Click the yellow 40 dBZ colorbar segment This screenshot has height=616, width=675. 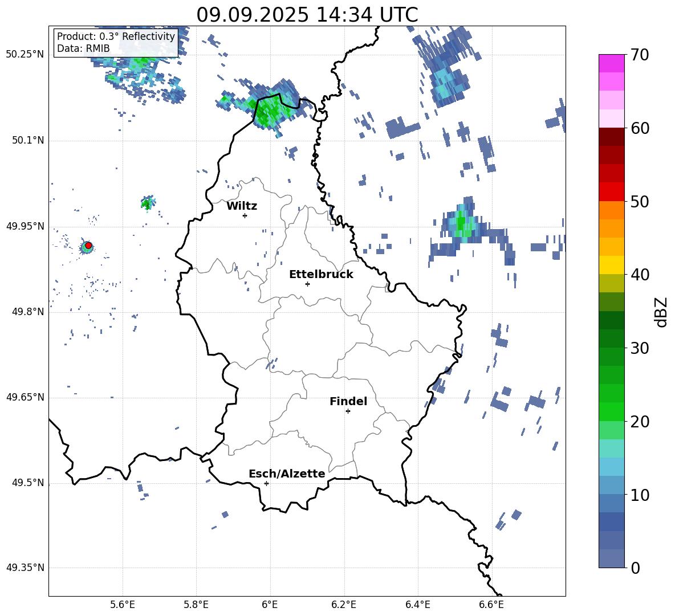tap(611, 265)
